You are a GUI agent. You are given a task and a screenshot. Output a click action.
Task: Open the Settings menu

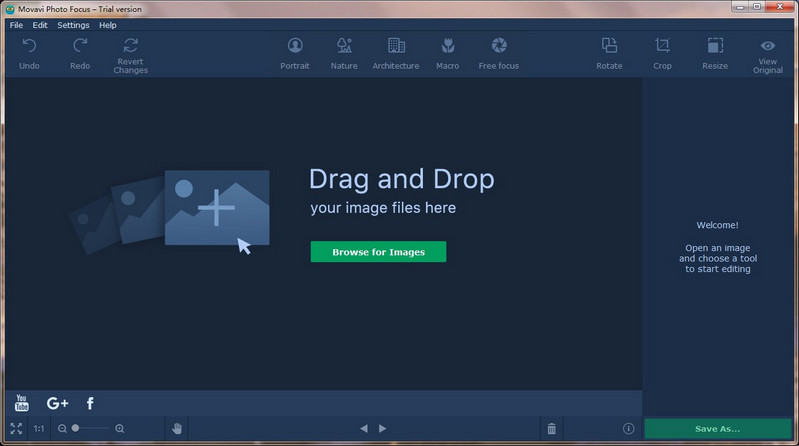tap(73, 25)
